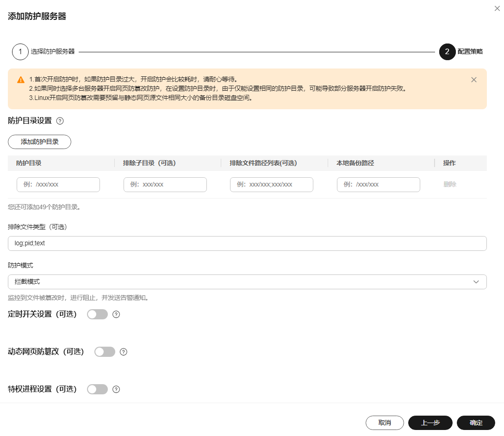Image resolution: width=504 pixels, height=436 pixels.
Task: Click 删除 in the directory row
Action: point(450,185)
